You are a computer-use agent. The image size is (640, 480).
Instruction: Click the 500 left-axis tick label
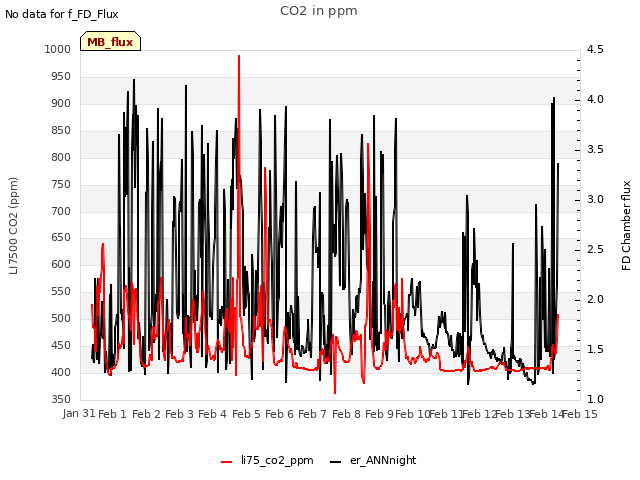(61, 318)
